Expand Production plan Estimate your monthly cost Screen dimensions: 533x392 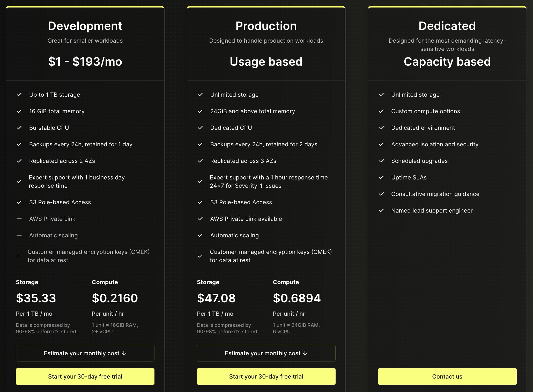[266, 353]
